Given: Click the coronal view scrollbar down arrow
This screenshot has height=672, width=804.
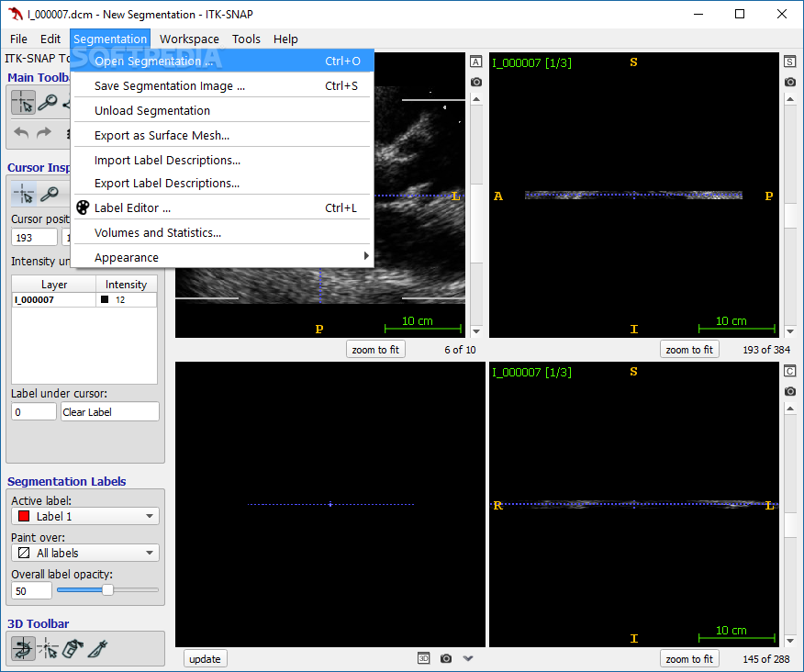Looking at the screenshot, I should (x=790, y=641).
